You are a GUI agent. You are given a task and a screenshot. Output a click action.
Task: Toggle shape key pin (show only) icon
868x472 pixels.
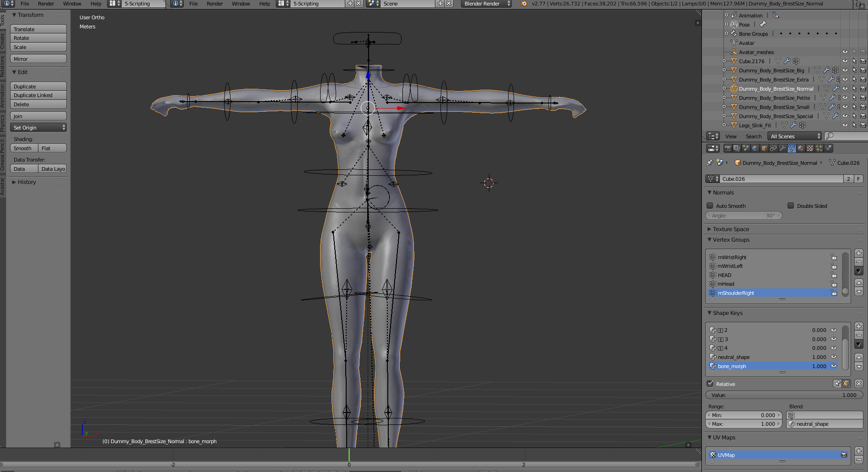pos(837,384)
